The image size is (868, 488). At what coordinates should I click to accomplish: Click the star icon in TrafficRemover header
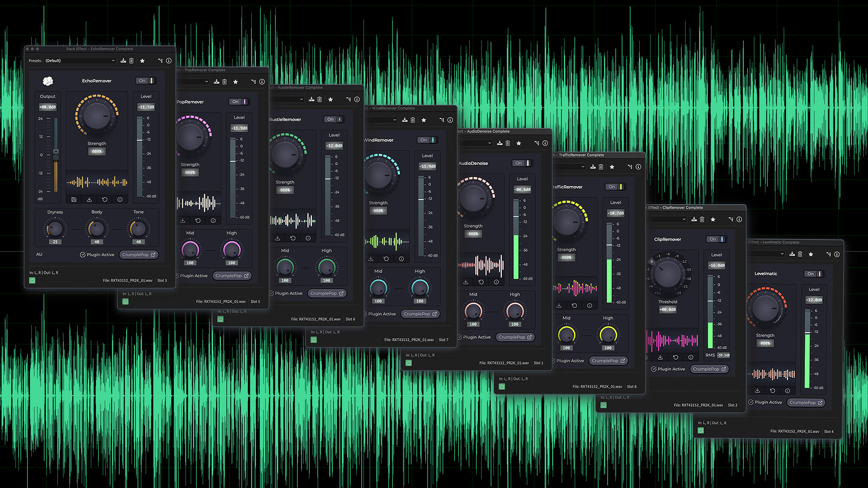click(x=612, y=166)
